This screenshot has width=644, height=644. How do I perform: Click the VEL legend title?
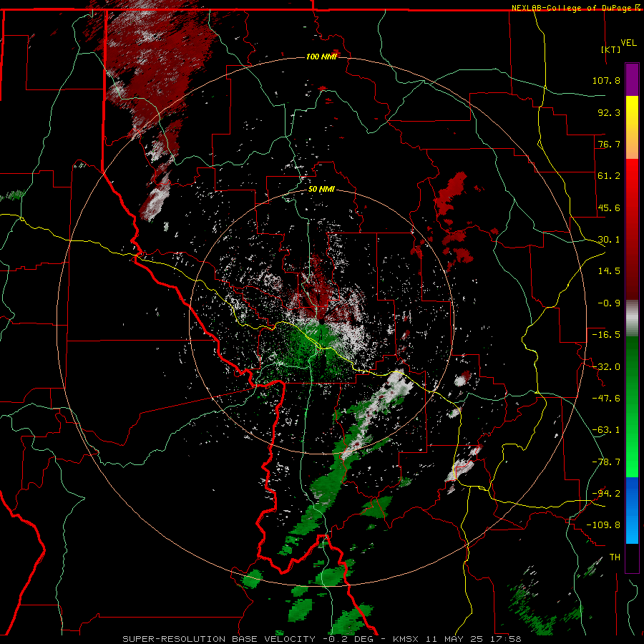(x=629, y=43)
